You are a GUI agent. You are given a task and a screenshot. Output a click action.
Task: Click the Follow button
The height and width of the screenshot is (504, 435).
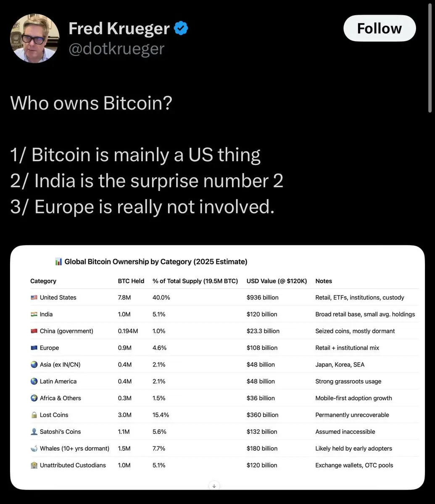click(x=380, y=29)
